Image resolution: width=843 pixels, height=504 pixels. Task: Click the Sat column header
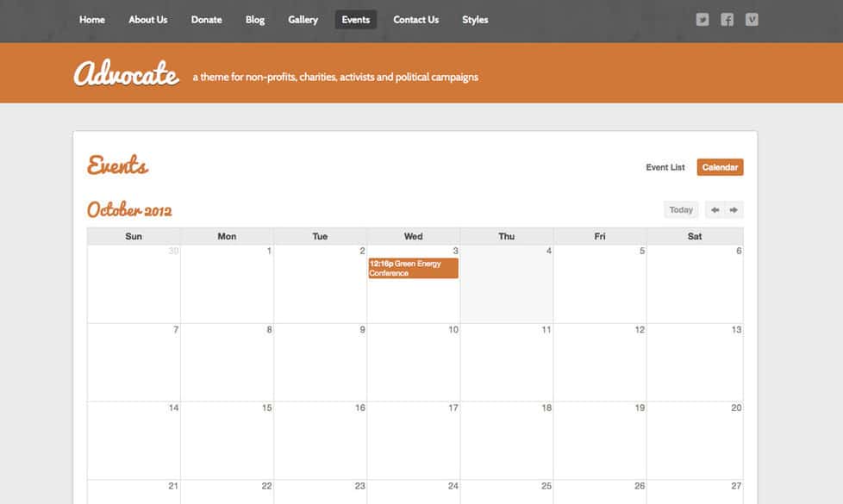point(695,236)
